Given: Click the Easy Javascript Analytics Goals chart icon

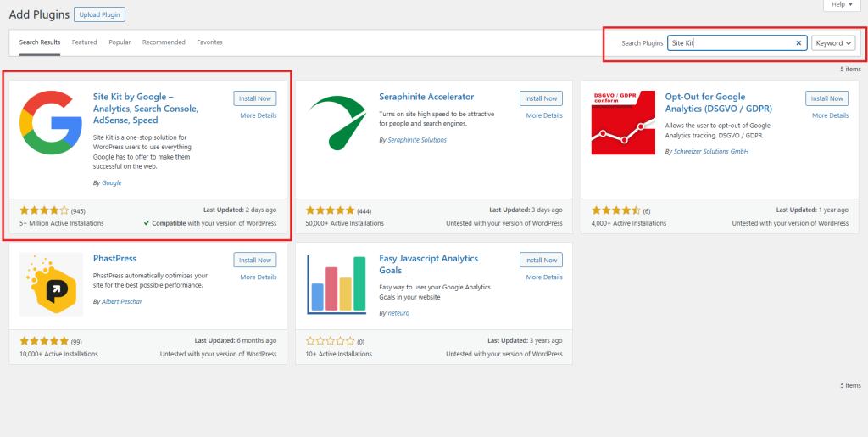Looking at the screenshot, I should pyautogui.click(x=337, y=284).
